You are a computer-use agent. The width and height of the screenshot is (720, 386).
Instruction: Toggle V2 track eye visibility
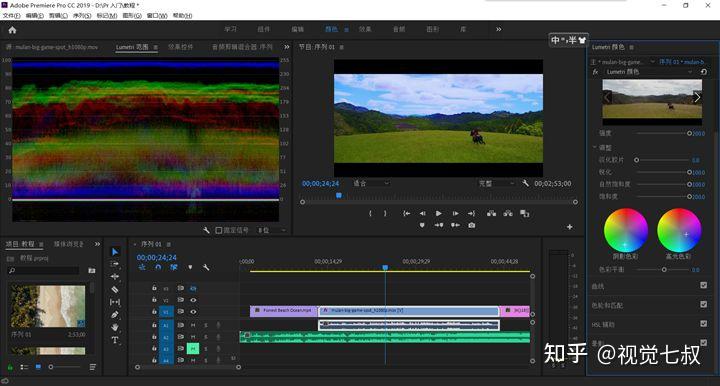point(193,300)
